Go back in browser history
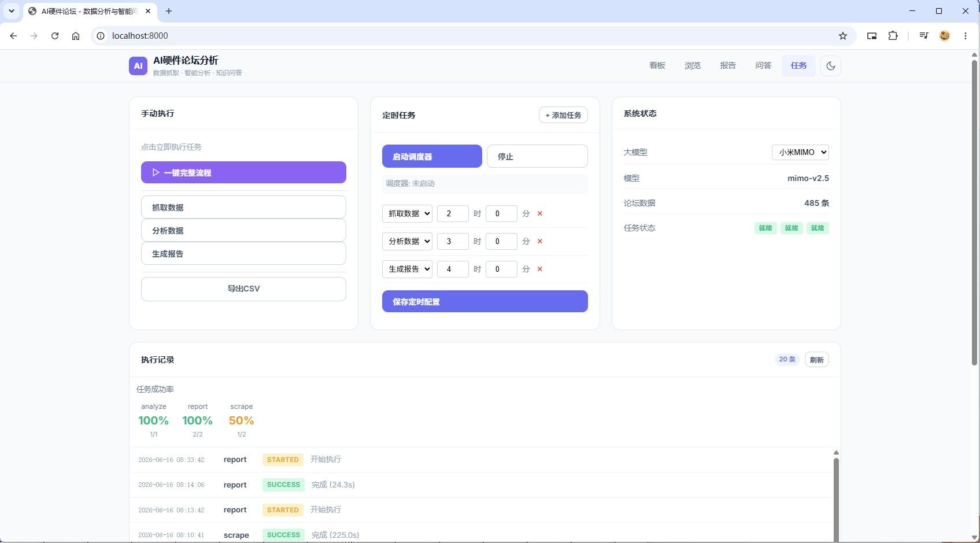This screenshot has height=543, width=980. click(x=13, y=36)
